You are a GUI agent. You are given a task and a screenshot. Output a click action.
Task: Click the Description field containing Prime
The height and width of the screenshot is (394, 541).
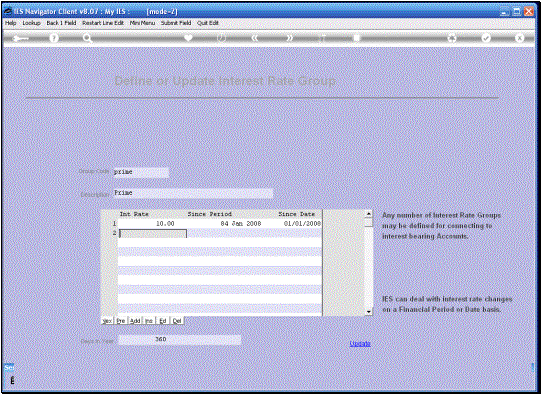(x=193, y=193)
